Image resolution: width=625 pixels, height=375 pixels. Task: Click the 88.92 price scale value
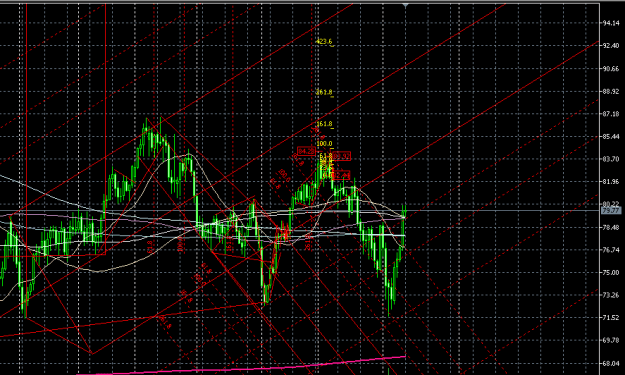[x=611, y=91]
